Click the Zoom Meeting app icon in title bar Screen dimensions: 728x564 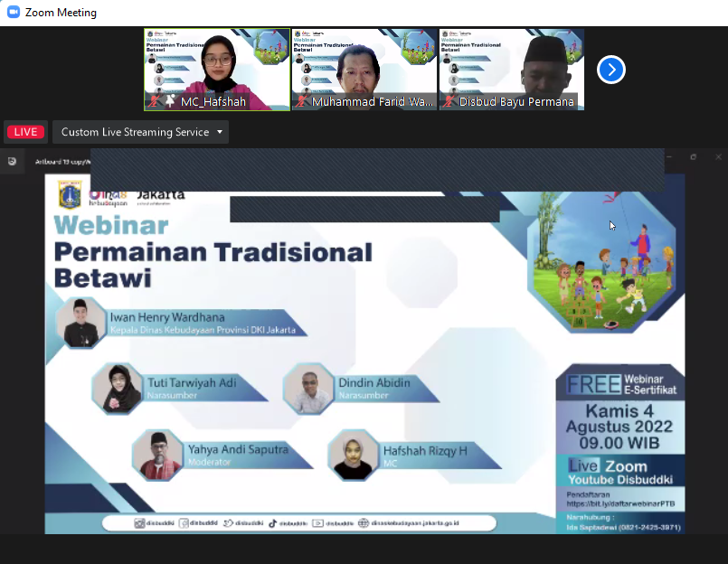14,12
